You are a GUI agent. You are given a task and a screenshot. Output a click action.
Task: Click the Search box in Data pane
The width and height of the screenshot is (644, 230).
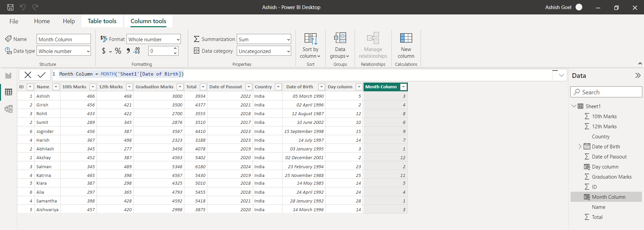606,92
